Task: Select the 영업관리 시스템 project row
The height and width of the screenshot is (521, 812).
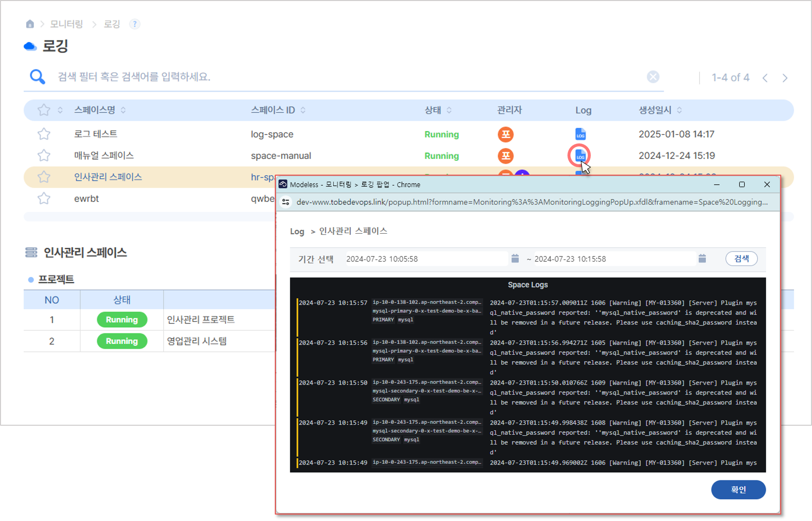Action: (197, 341)
